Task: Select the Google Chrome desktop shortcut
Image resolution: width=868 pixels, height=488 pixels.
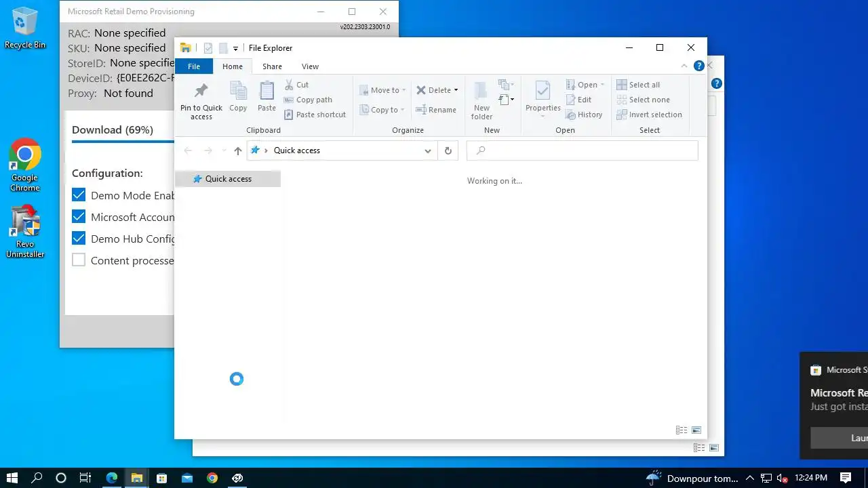Action: pos(25,165)
